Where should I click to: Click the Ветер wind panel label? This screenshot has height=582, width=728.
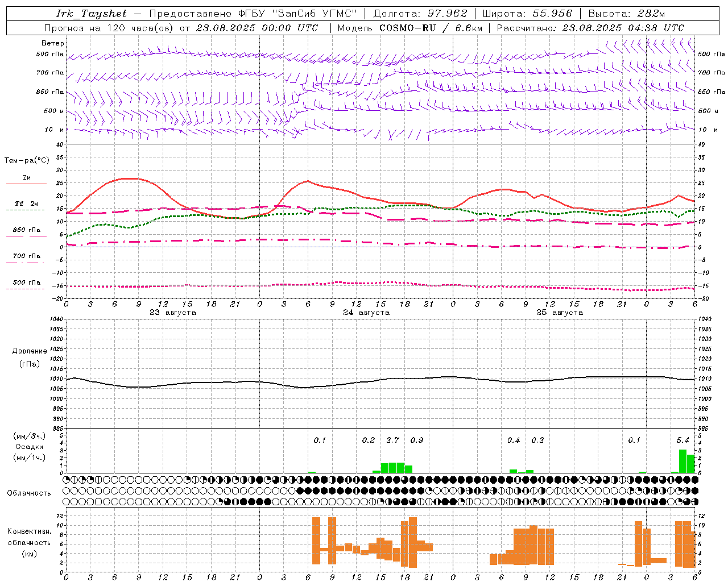click(53, 43)
